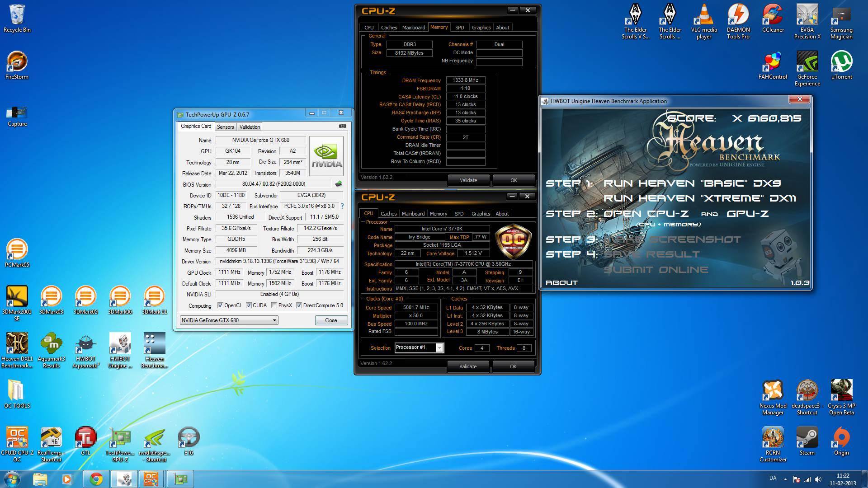Open DAEMON Tools Pro icon
Viewport: 868px width, 488px height.
[738, 22]
